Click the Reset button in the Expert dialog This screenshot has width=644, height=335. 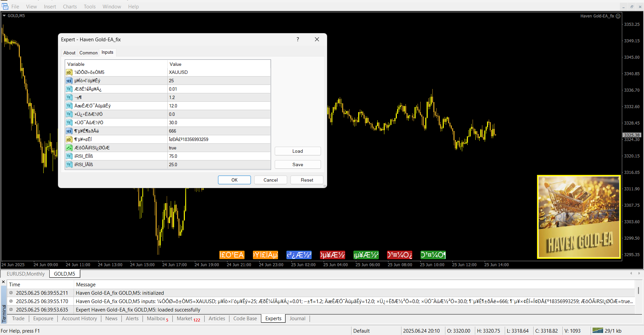click(307, 180)
